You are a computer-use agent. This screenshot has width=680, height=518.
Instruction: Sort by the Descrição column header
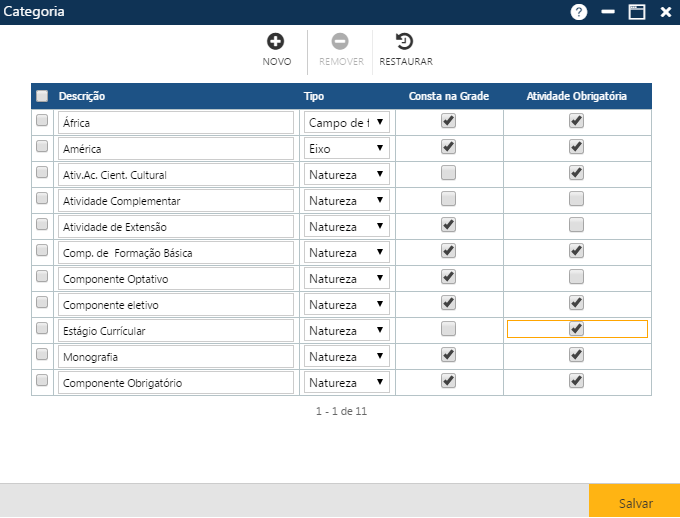(82, 96)
